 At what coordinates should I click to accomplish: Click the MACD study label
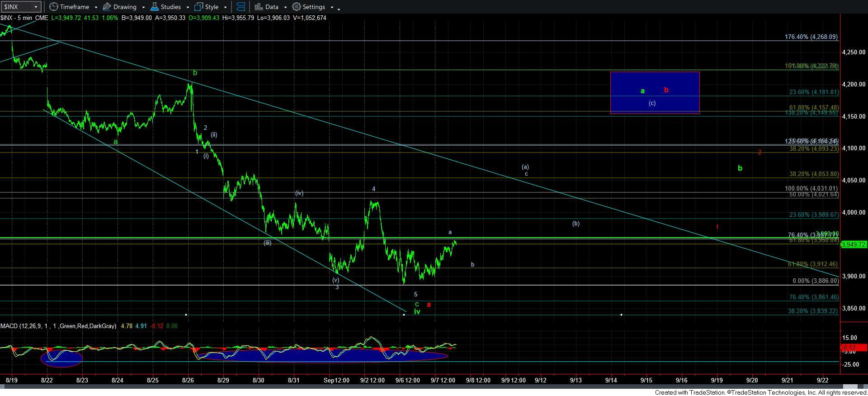point(58,326)
